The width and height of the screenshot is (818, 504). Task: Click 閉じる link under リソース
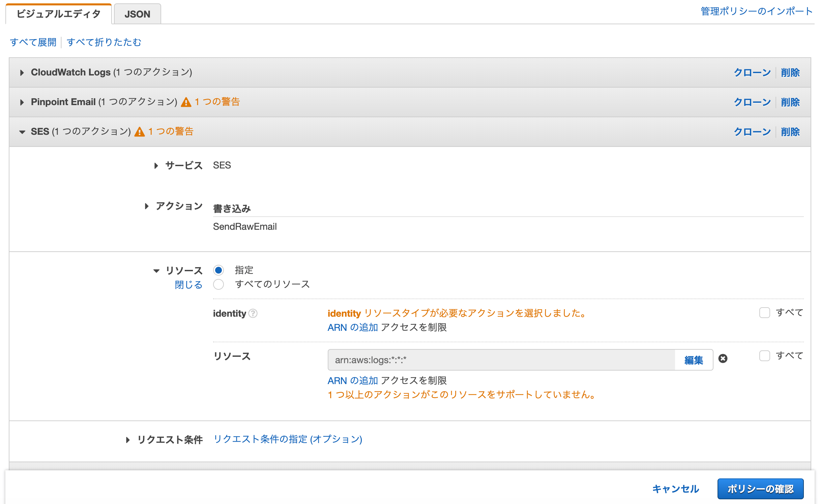[188, 285]
